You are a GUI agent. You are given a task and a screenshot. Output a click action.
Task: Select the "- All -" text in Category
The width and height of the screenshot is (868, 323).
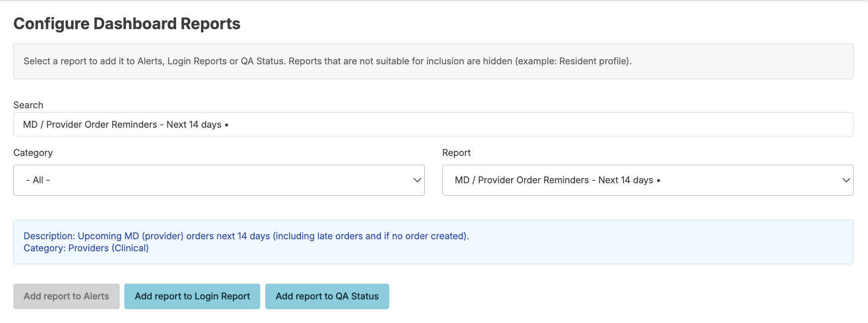coord(38,180)
